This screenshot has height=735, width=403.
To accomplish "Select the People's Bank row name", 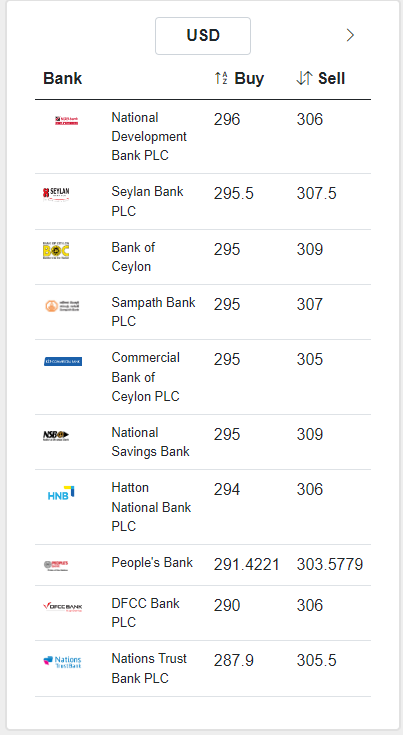I will 152,562.
